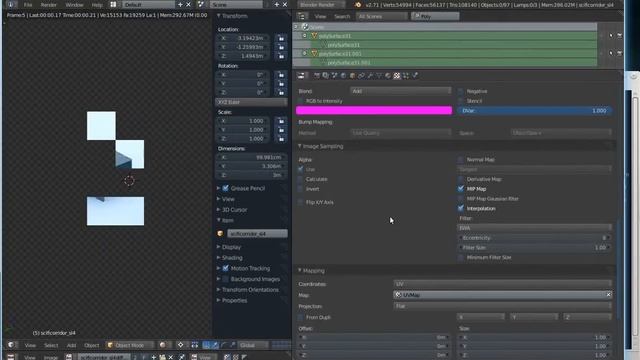The image size is (640, 360).
Task: Enable the Alpha Calculate checkbox
Action: coord(301,179)
